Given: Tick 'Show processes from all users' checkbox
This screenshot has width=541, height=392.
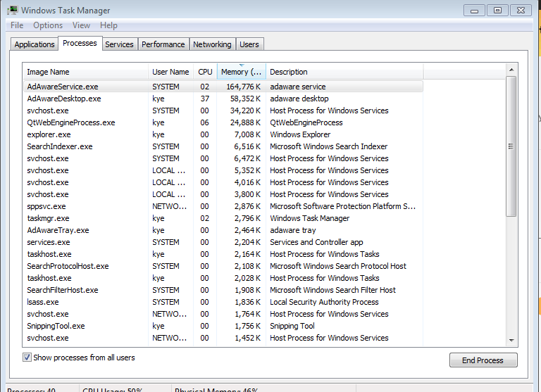Looking at the screenshot, I should [x=27, y=358].
